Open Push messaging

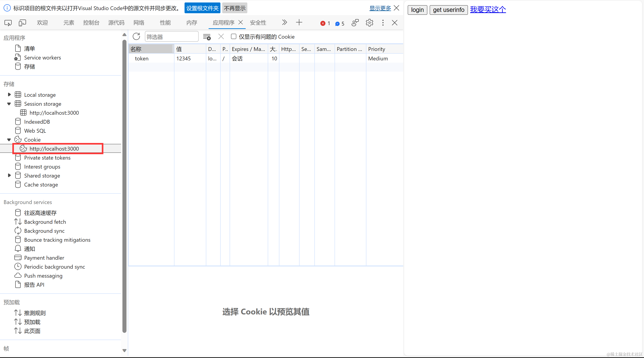click(x=43, y=276)
